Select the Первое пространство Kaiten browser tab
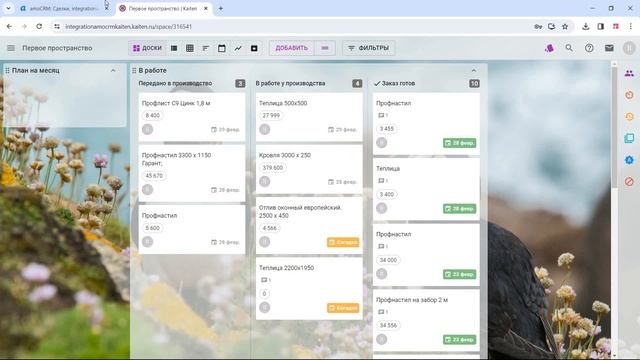The width and height of the screenshot is (640, 360). pos(163,8)
